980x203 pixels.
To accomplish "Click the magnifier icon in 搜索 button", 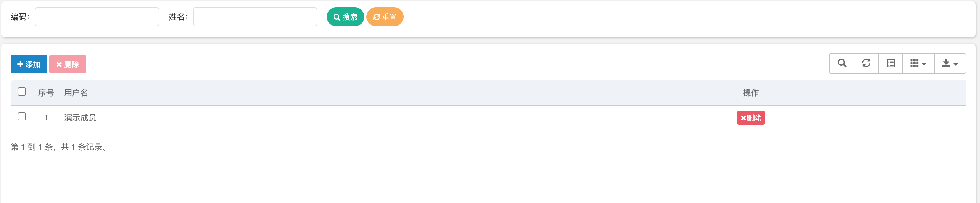I will 337,17.
